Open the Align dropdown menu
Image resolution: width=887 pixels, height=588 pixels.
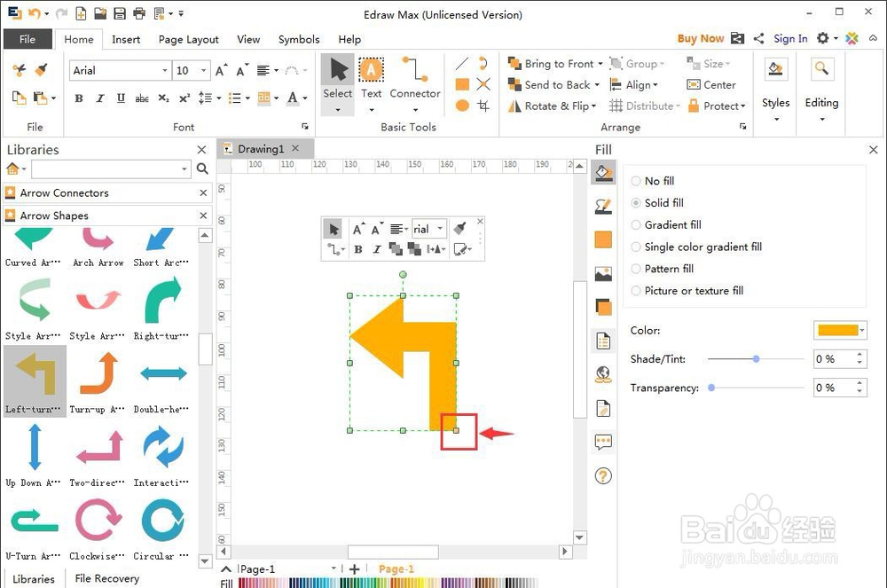tap(633, 85)
